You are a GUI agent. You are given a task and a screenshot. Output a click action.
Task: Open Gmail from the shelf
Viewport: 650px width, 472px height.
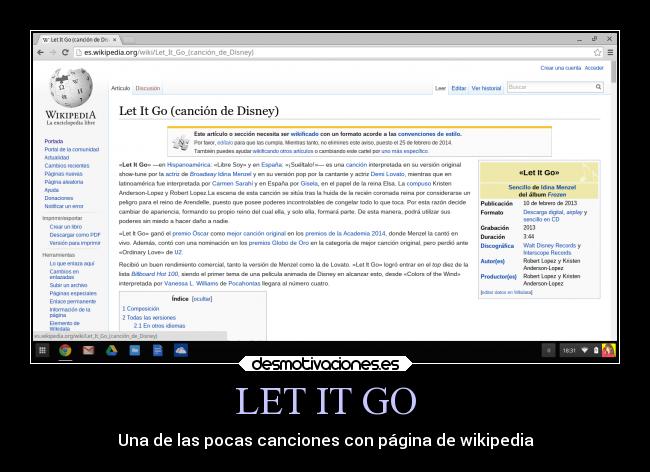tap(88, 351)
